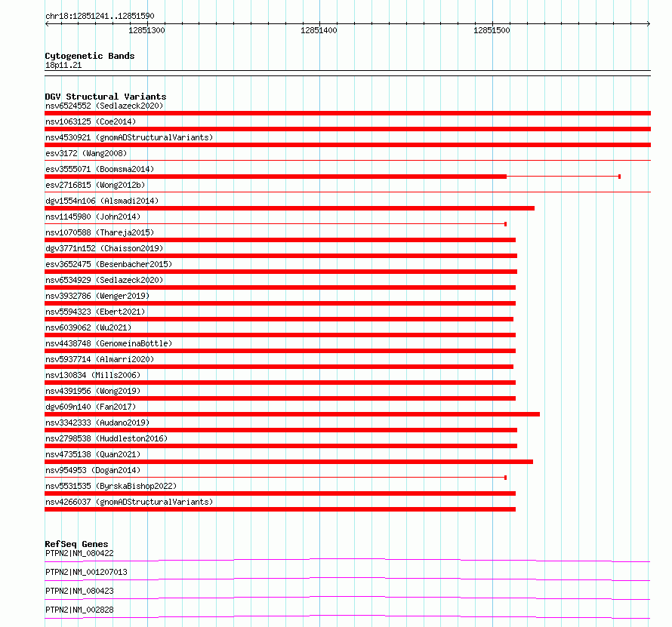Open the PTPN2|NM_002828 gene label
Image resolution: width=672 pixels, height=627 pixels.
[x=80, y=610]
